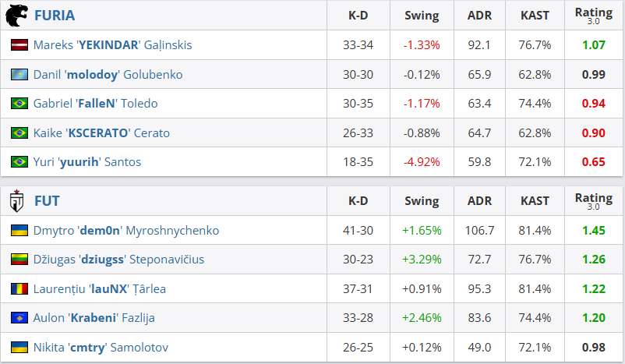This screenshot has width=625, height=364.
Task: Click the FURIA panther team logo
Action: [x=16, y=15]
